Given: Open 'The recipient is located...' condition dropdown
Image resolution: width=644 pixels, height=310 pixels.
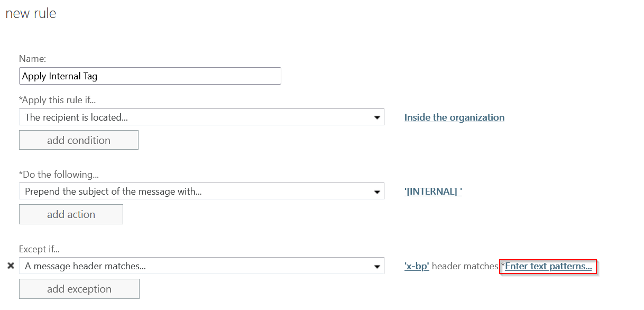Looking at the screenshot, I should point(196,117).
